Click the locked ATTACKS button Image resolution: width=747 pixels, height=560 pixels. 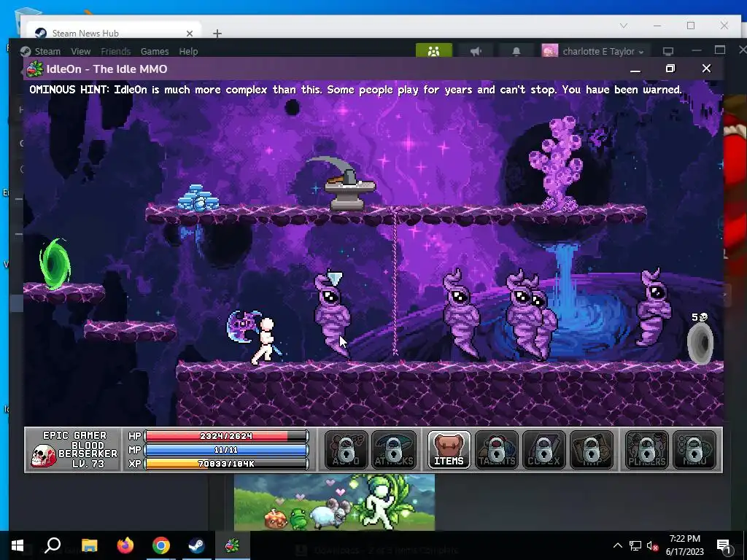[x=393, y=450]
